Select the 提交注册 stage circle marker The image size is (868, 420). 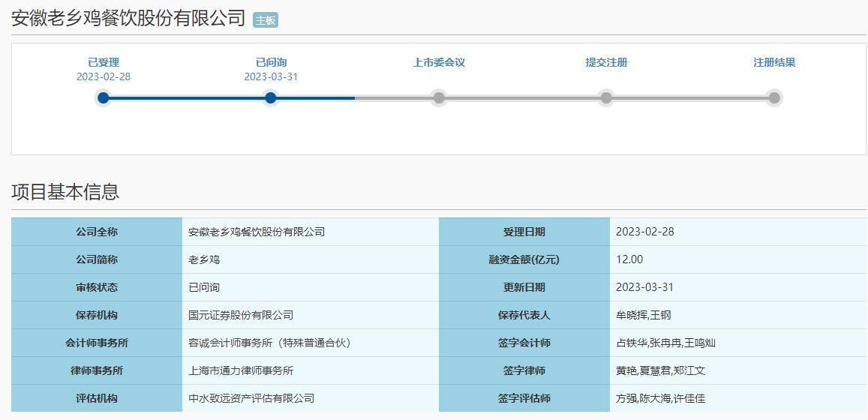coord(606,97)
